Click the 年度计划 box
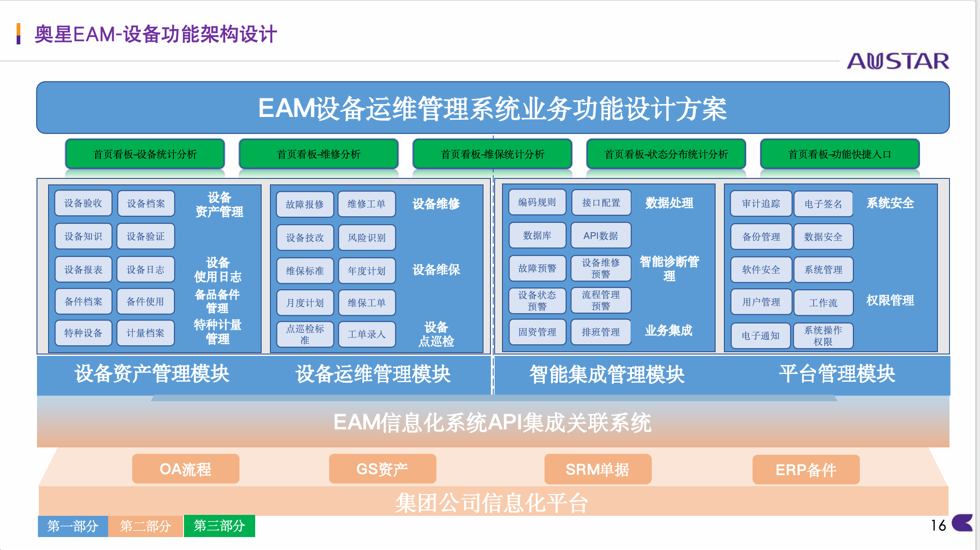The image size is (980, 550). click(x=367, y=271)
